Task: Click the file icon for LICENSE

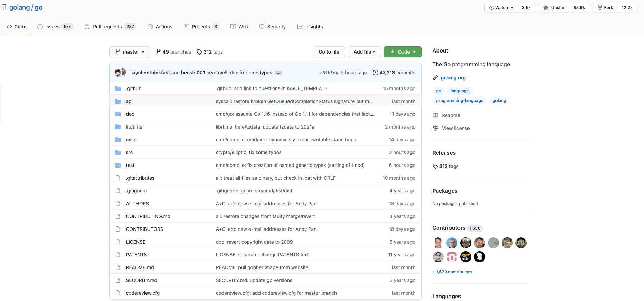Action: [118, 242]
